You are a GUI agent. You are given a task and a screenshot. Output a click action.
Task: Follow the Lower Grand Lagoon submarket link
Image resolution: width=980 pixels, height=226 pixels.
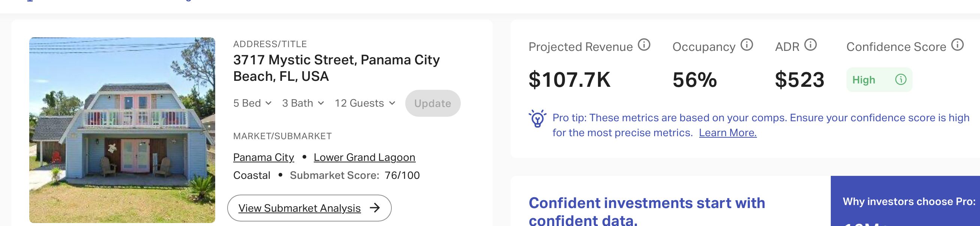pyautogui.click(x=364, y=157)
